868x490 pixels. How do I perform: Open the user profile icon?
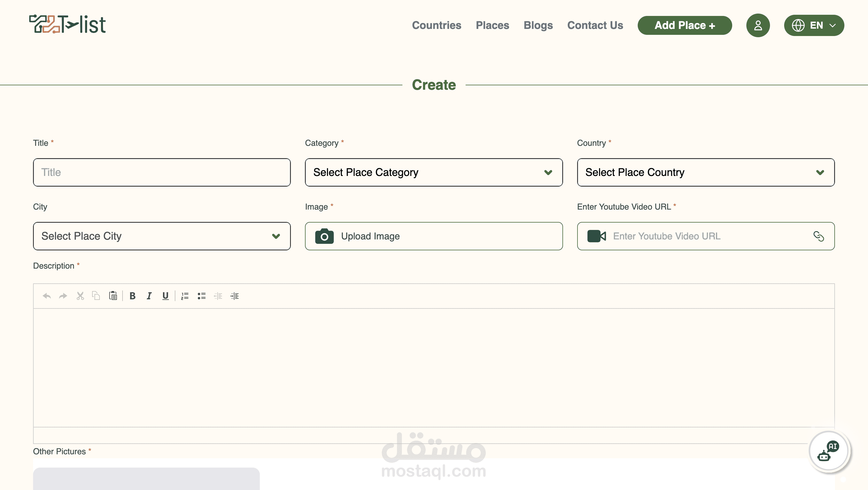758,25
